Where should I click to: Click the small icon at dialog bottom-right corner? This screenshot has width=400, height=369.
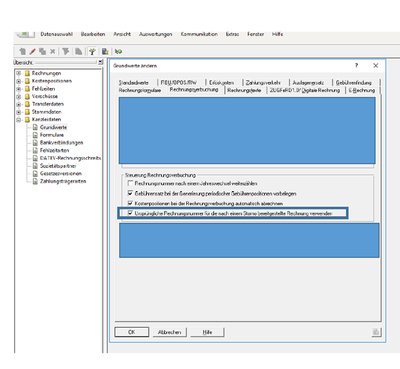[376, 332]
